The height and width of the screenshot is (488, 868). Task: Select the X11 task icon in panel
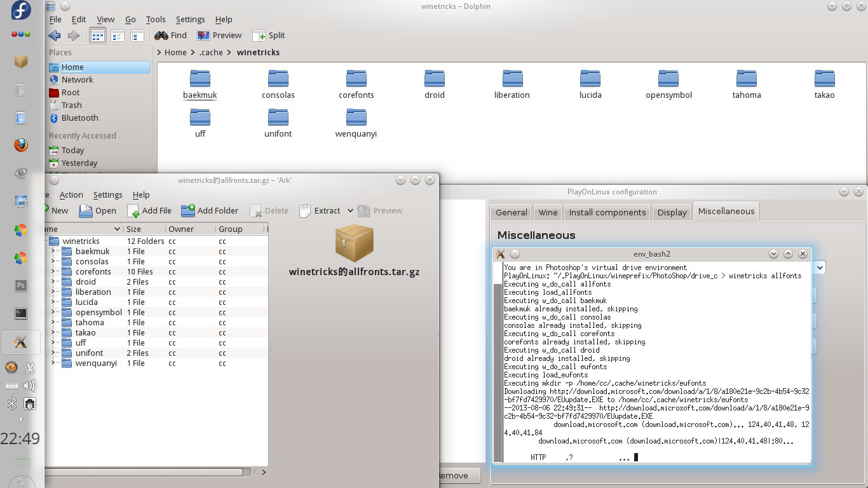tap(21, 341)
